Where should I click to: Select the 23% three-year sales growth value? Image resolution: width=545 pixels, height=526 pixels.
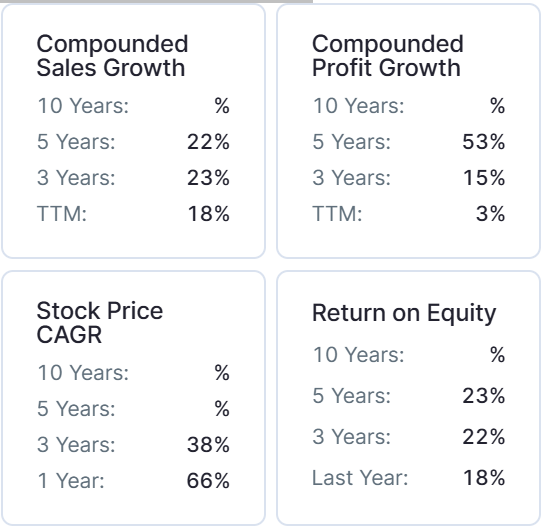(208, 178)
